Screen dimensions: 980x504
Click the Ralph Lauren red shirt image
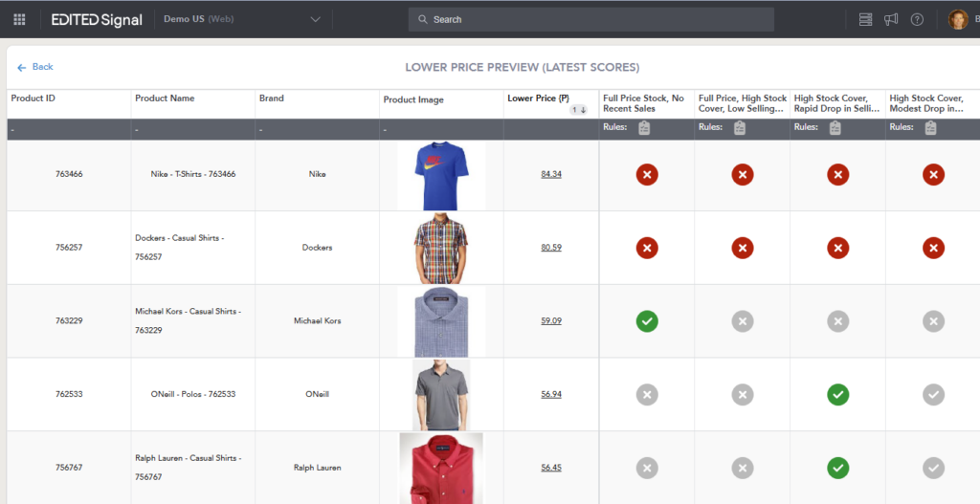point(441,468)
